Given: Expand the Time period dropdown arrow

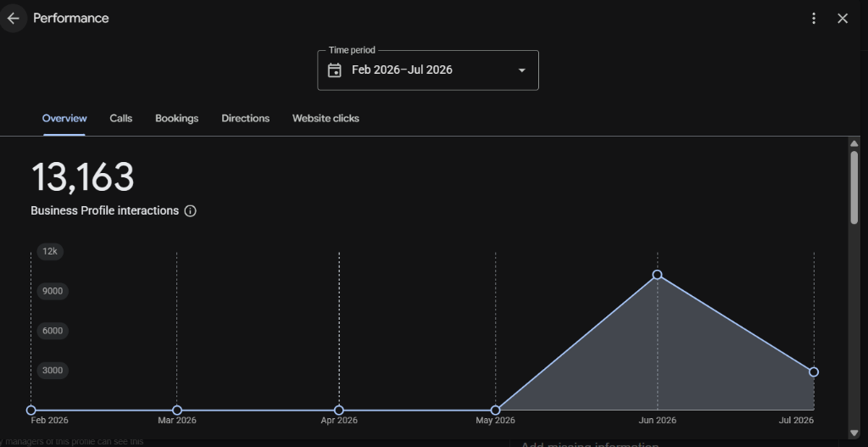Looking at the screenshot, I should point(521,70).
